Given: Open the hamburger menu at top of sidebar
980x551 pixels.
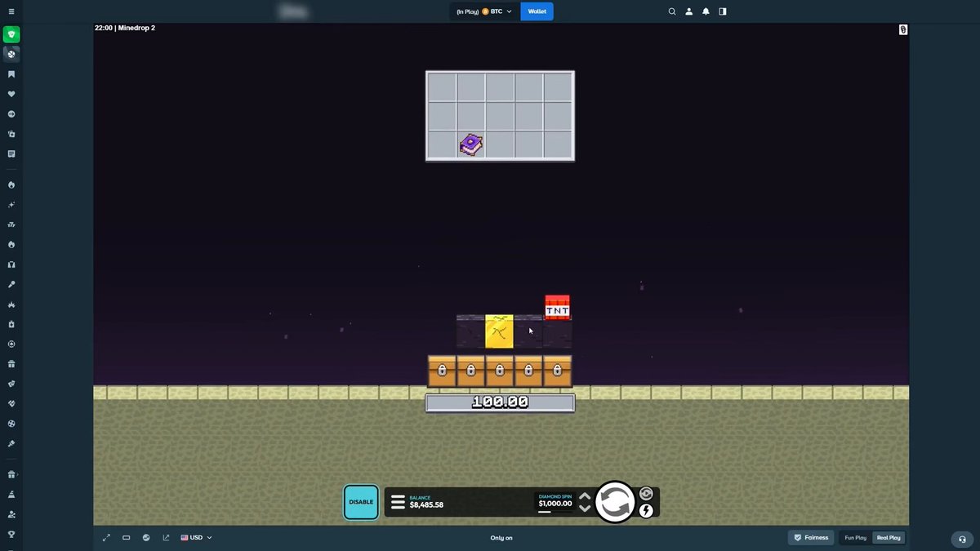Looking at the screenshot, I should (11, 11).
